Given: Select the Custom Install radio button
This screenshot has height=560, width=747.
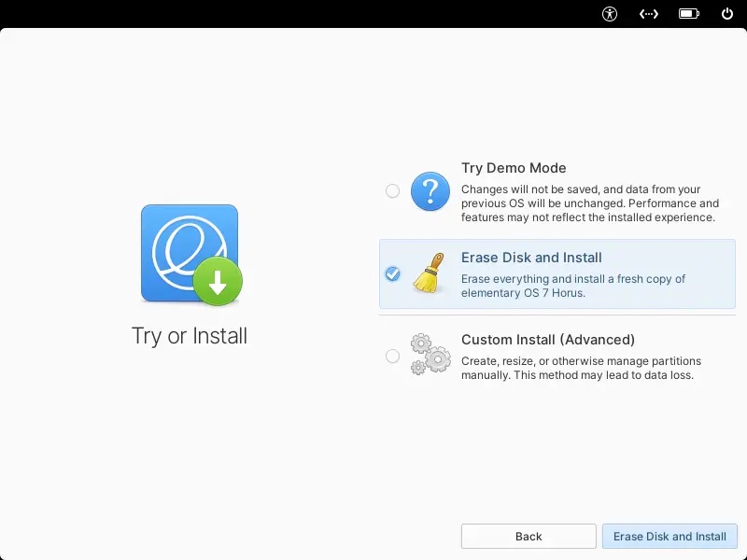Looking at the screenshot, I should 392,355.
